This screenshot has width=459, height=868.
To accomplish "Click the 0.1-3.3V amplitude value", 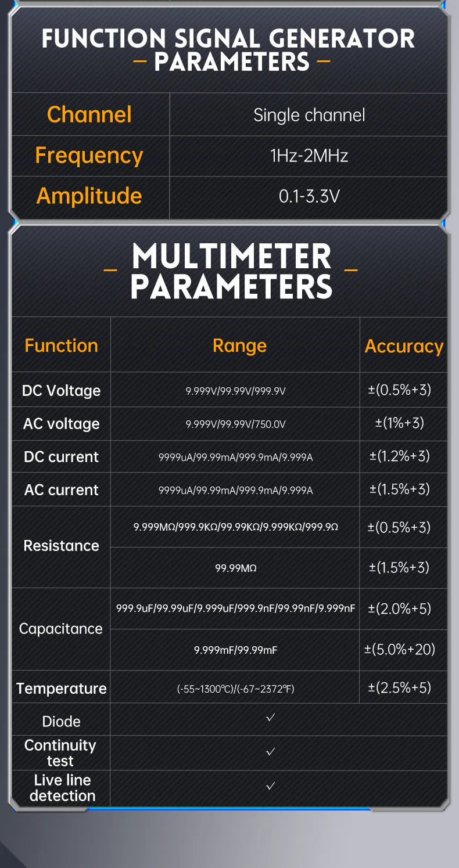I will (x=309, y=196).
